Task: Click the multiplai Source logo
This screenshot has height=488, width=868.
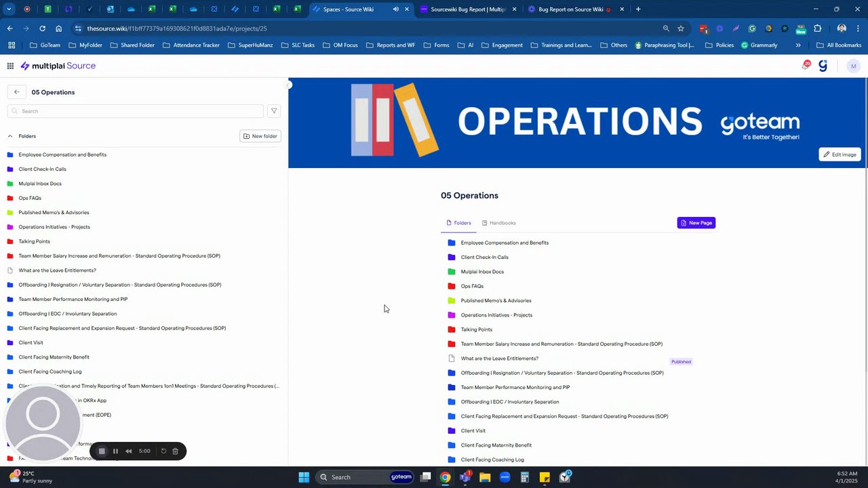Action: point(58,66)
